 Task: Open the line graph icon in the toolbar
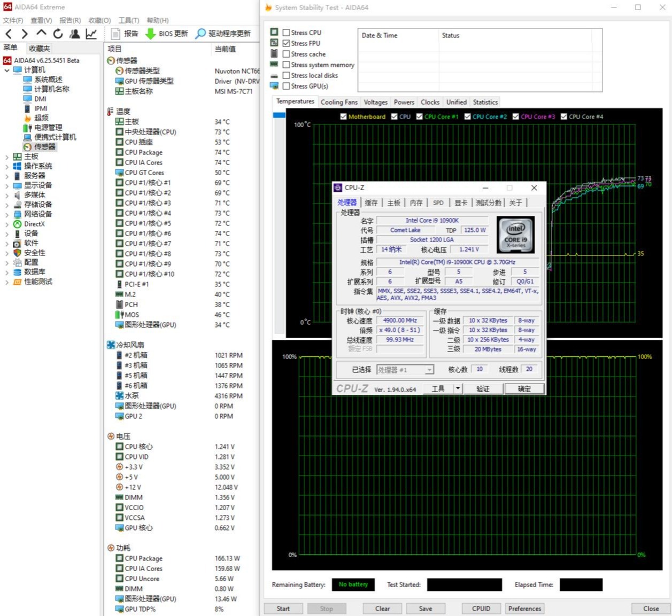point(91,34)
